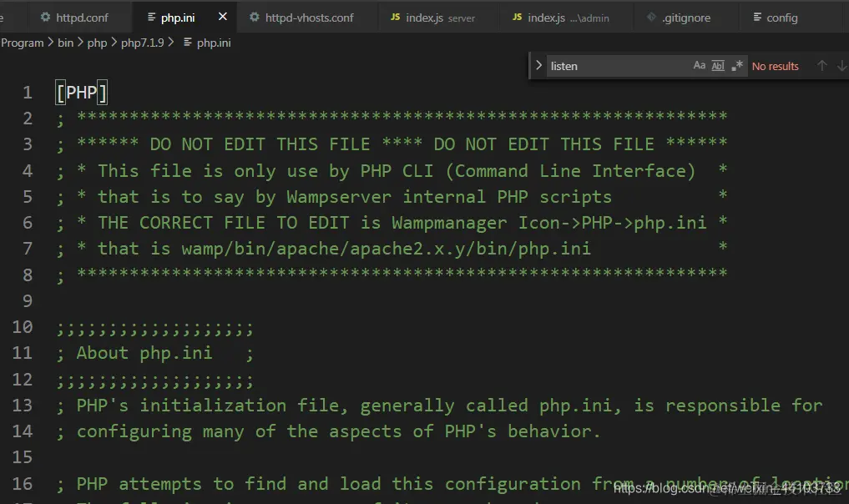Screen dimensions: 849x504
Task: Expand replace toggle in find widget
Action: tap(538, 66)
